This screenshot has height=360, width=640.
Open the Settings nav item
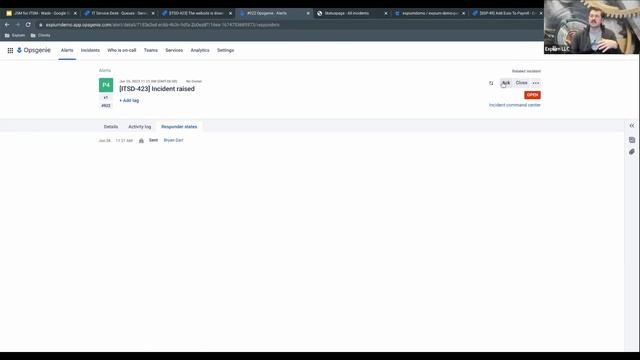tap(225, 50)
